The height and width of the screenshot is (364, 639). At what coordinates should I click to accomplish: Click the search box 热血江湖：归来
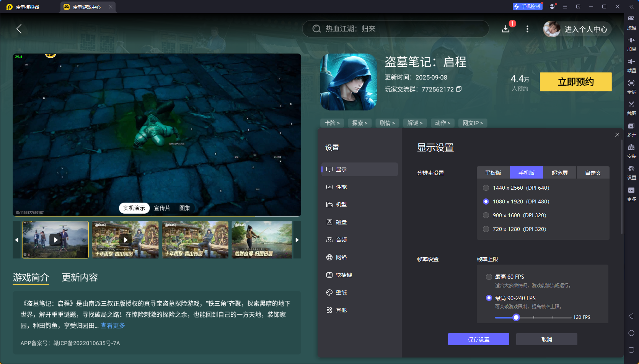396,29
